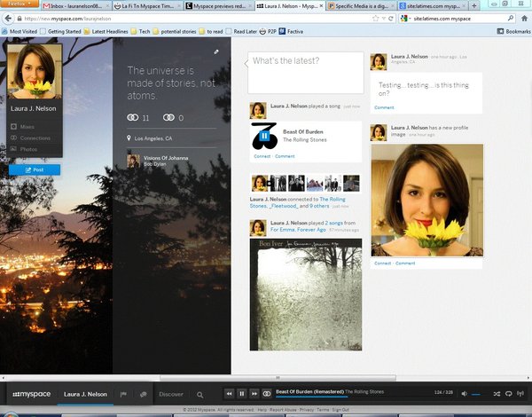Open Mixes in the profile sidebar

[23, 127]
